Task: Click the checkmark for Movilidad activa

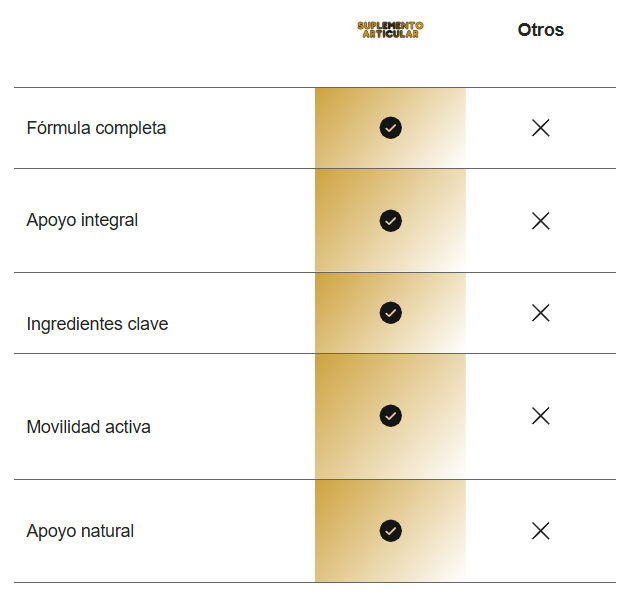Action: click(x=391, y=416)
